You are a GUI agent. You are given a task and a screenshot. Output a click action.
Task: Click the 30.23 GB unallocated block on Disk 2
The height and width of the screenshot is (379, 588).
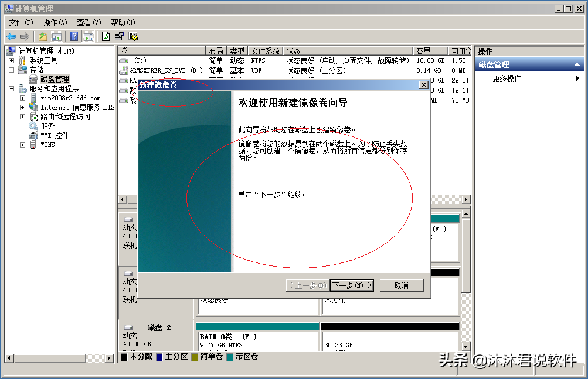pyautogui.click(x=390, y=337)
